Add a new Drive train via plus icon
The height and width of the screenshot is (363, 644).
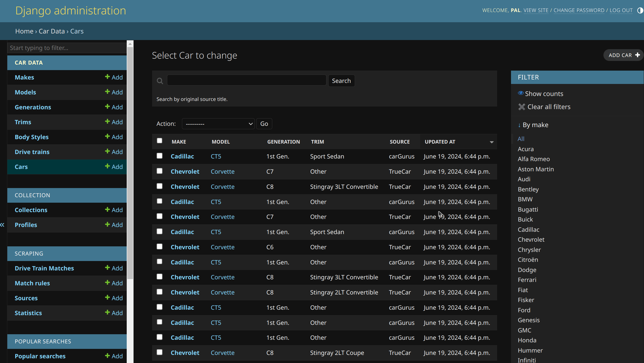pos(107,151)
